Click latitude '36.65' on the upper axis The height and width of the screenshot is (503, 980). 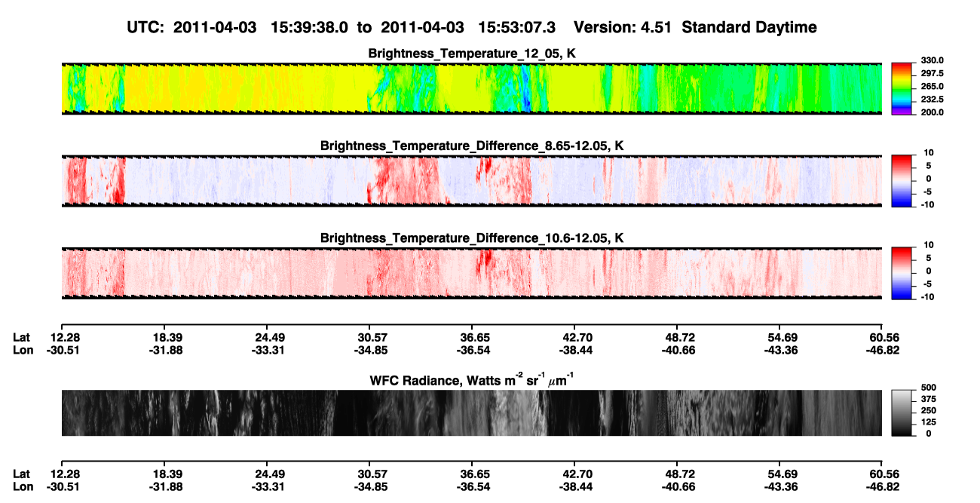(x=475, y=338)
